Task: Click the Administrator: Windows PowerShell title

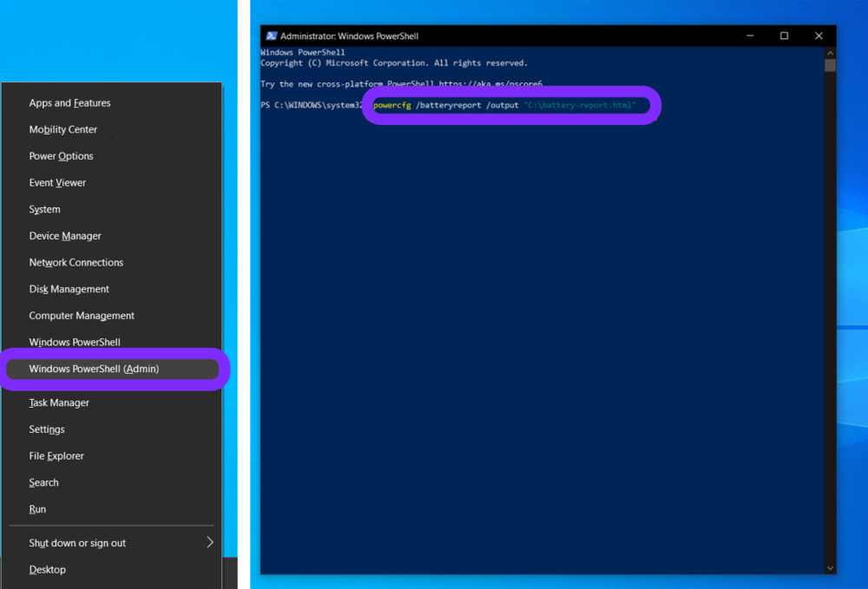Action: click(349, 36)
